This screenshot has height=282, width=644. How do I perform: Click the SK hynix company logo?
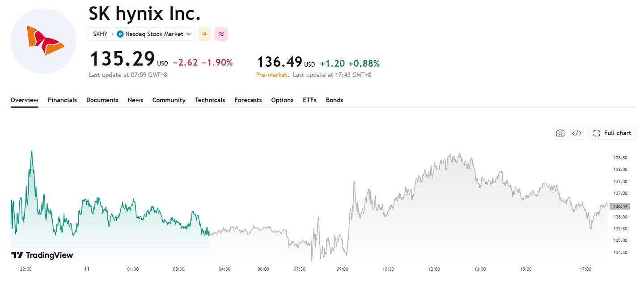pos(43,41)
